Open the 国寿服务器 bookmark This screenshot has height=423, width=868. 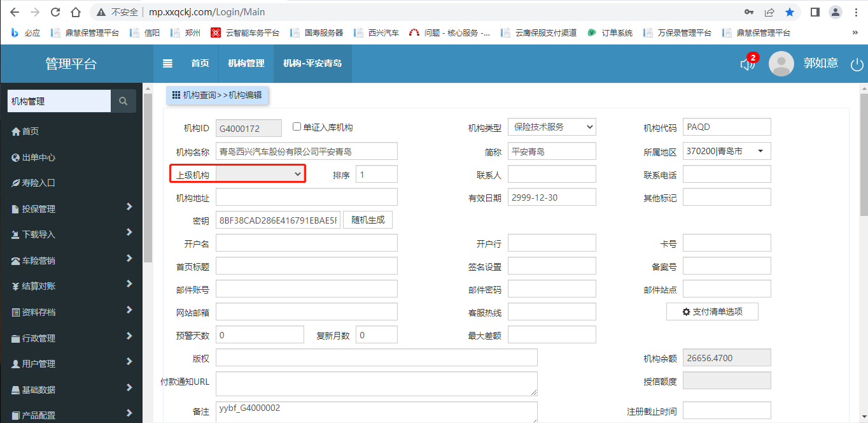click(316, 32)
